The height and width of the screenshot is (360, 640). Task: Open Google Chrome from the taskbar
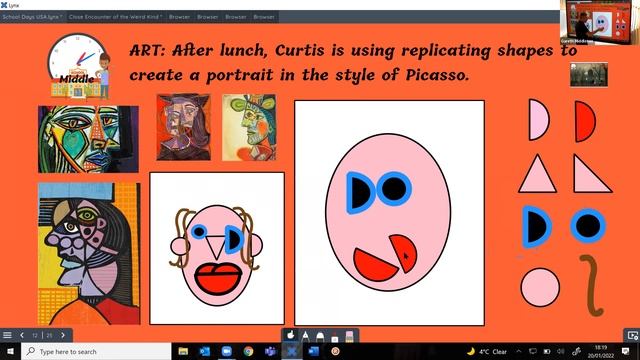click(x=248, y=351)
